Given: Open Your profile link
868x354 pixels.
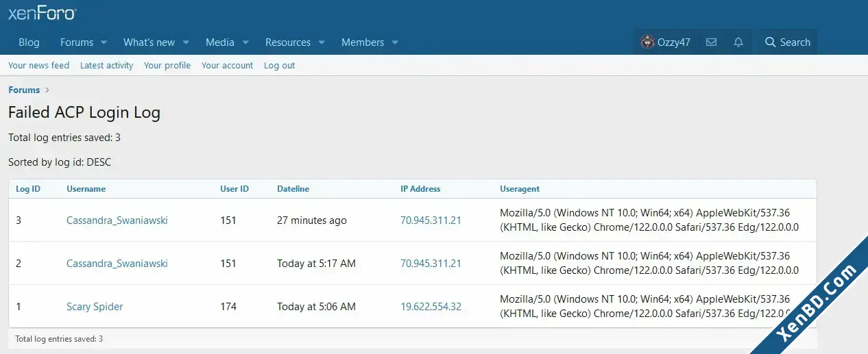Looking at the screenshot, I should tap(167, 66).
